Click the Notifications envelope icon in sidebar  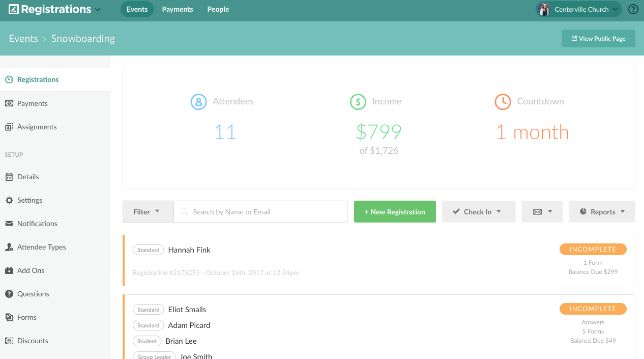coord(9,224)
